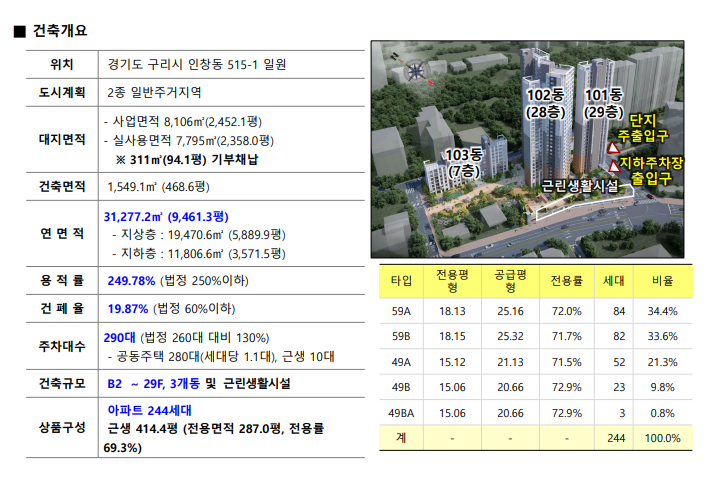Click the 공급평형 column header
The height and width of the screenshot is (478, 711).
coord(510,281)
